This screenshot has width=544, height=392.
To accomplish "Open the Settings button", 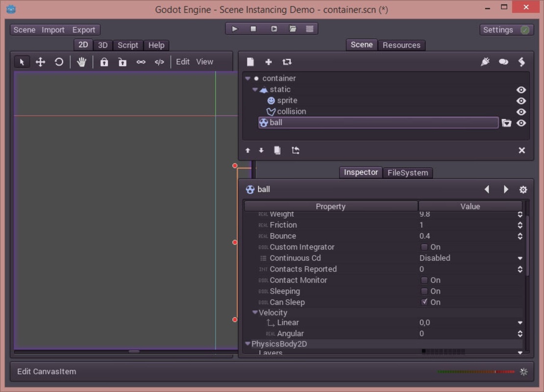I will point(506,30).
